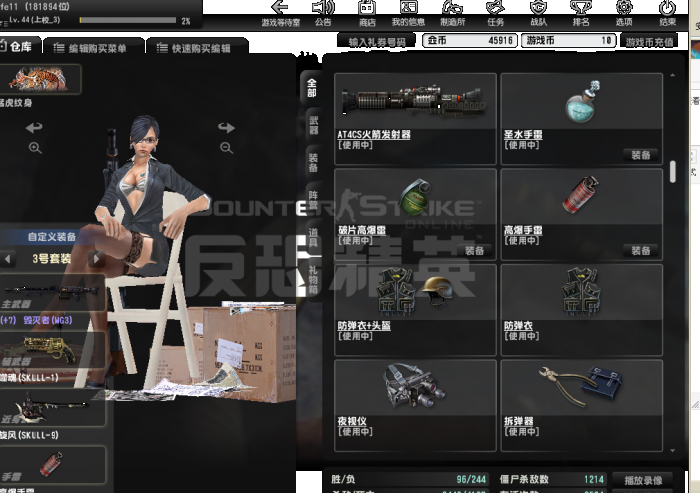Click 输入礼券号码 enter coupon code button

click(377, 42)
